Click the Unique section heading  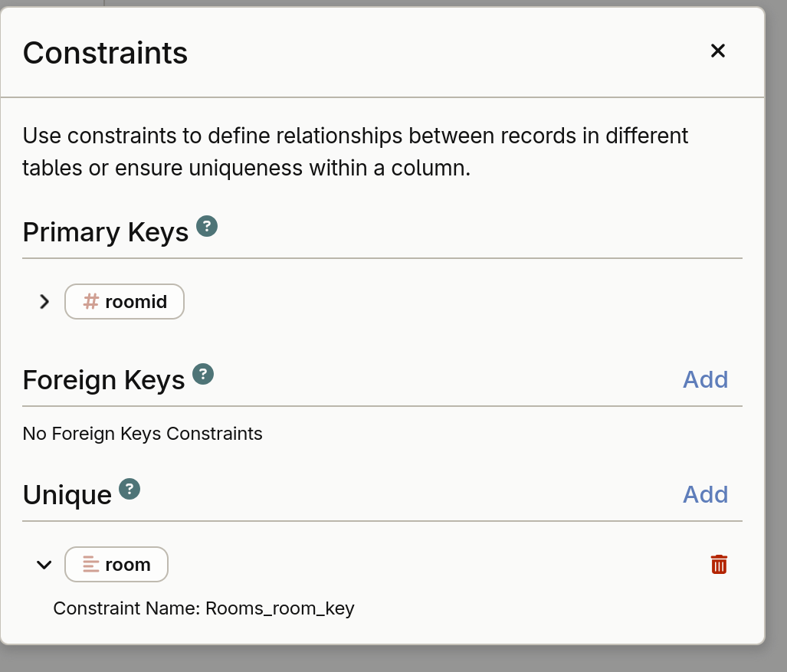(67, 495)
